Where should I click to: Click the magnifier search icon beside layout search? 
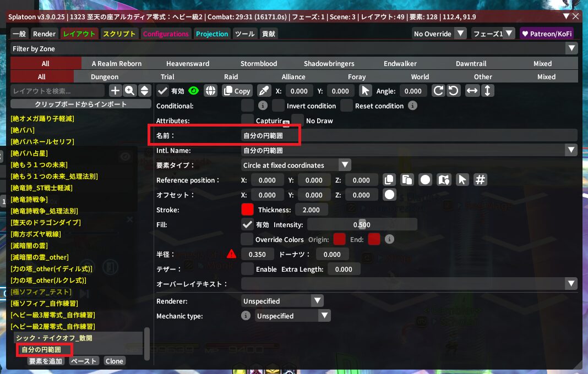click(x=130, y=91)
